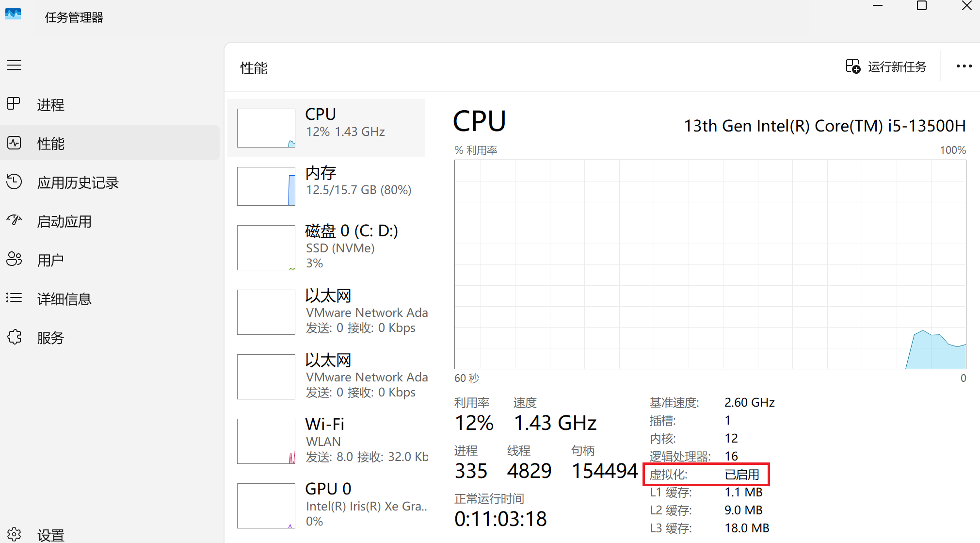Open the 设置 gear icon
980x543 pixels.
pyautogui.click(x=14, y=534)
